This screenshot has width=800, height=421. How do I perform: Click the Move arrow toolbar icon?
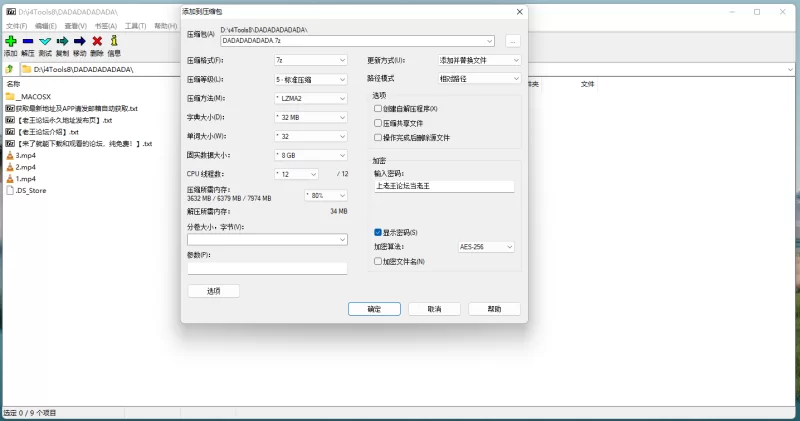[80, 41]
